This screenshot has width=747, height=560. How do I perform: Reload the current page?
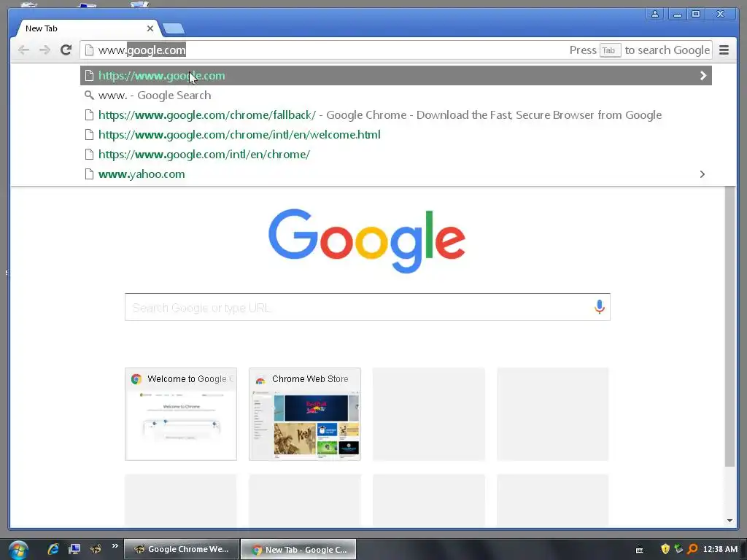[x=66, y=50]
